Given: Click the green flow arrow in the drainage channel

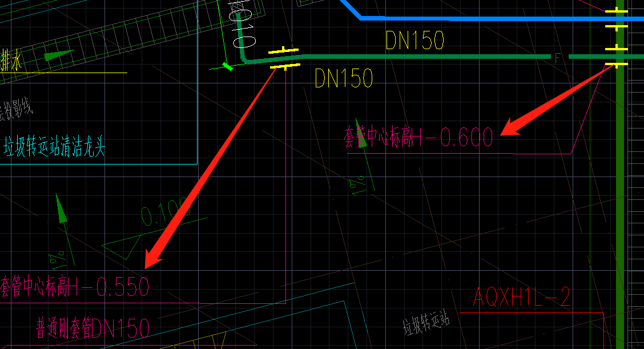Looking at the screenshot, I should [x=59, y=55].
